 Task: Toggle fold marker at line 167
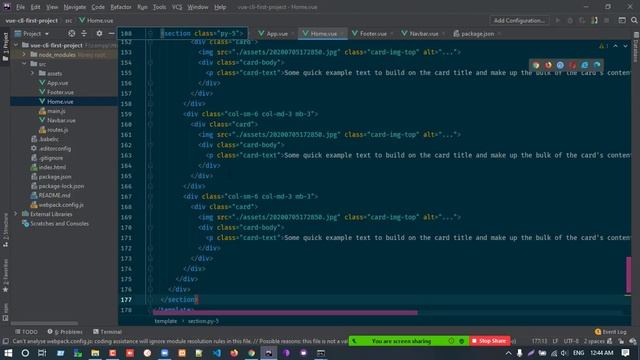pos(150,196)
